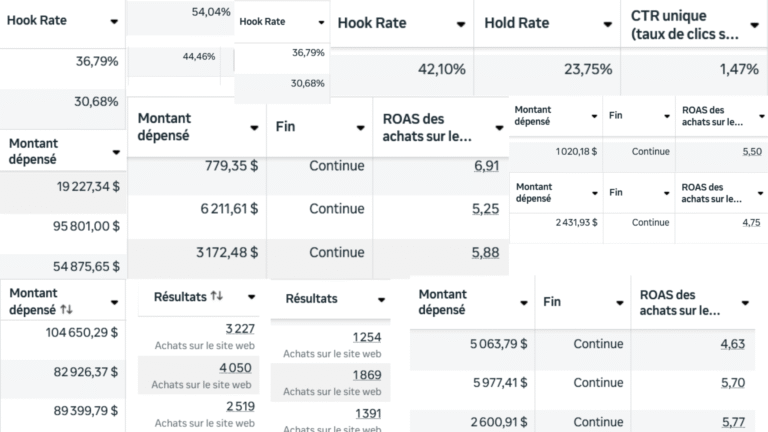Viewport: 768px width, 432px height.
Task: Open the 1 869 results link
Action: coord(367,375)
